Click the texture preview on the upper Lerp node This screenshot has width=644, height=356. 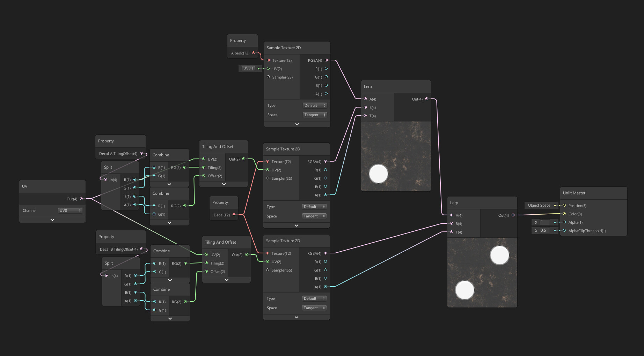coord(396,156)
